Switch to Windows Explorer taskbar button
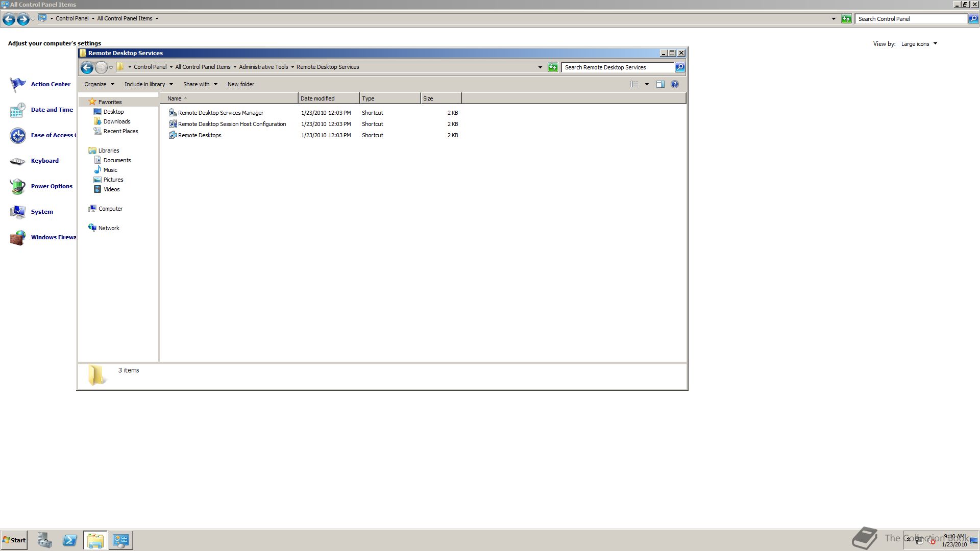This screenshot has width=980, height=551. point(95,540)
